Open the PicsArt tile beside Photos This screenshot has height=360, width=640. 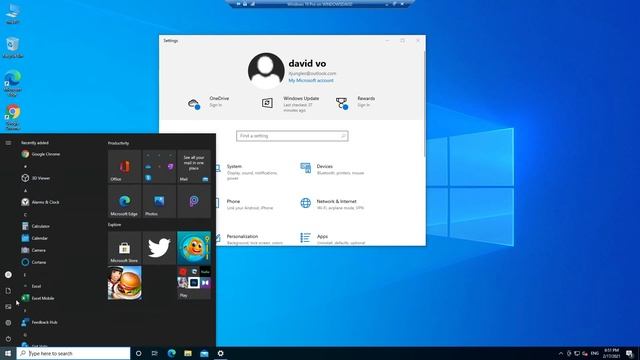click(x=194, y=201)
